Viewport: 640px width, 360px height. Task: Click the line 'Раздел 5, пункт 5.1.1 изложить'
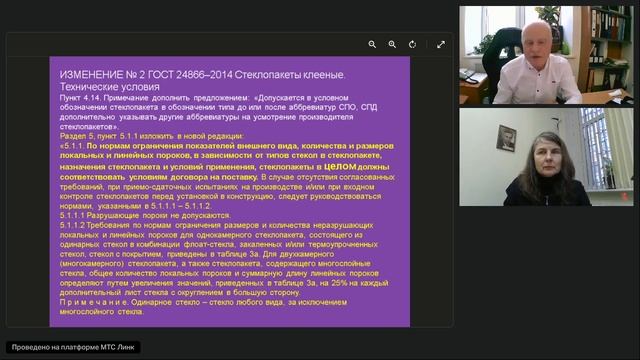click(x=151, y=136)
